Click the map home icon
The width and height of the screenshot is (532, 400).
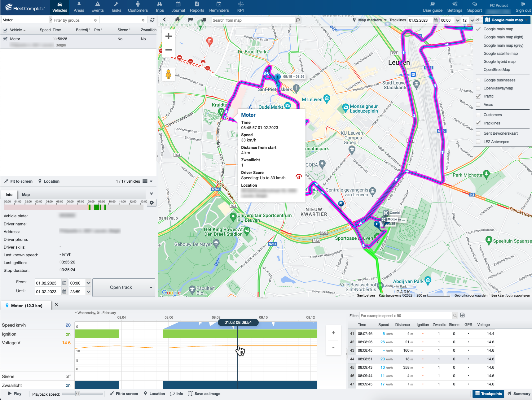click(177, 20)
